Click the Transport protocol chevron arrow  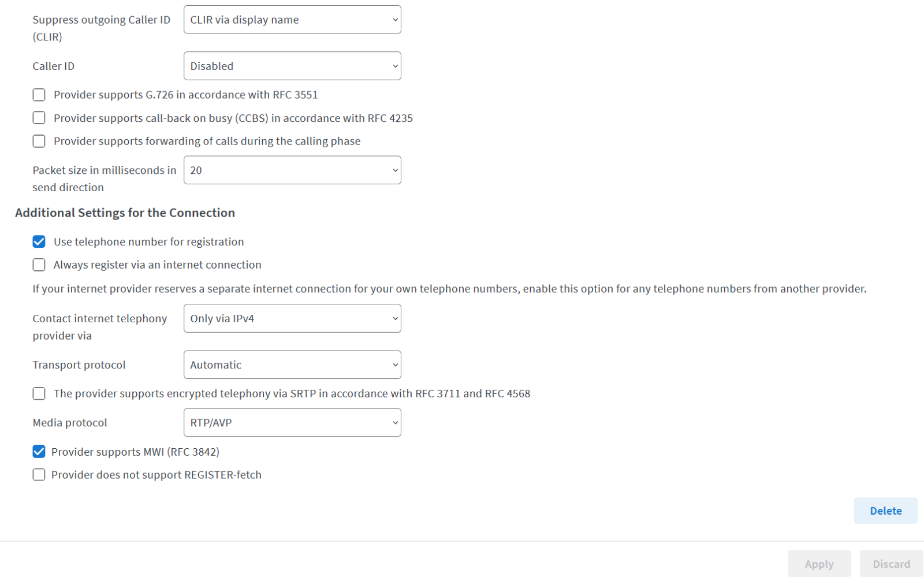pos(395,364)
